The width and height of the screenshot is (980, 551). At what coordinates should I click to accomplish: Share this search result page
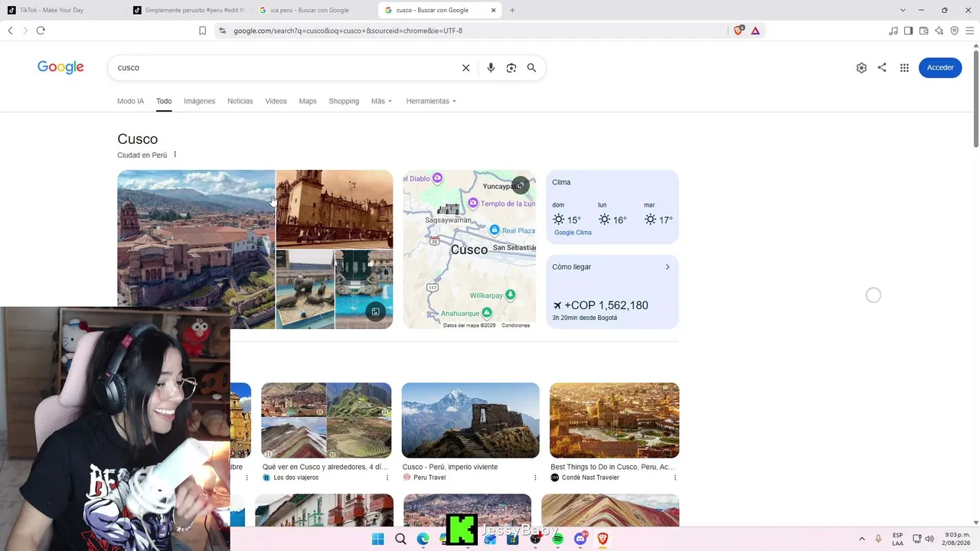pyautogui.click(x=882, y=67)
